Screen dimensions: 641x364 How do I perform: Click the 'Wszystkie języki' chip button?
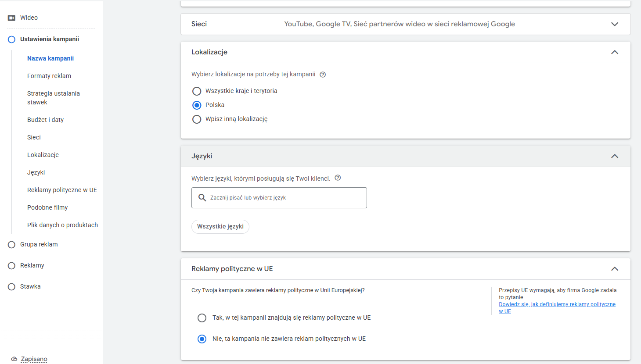tap(220, 227)
